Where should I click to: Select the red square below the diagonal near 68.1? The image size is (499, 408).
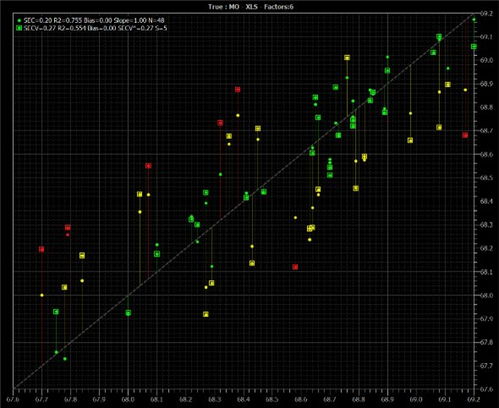295,267
